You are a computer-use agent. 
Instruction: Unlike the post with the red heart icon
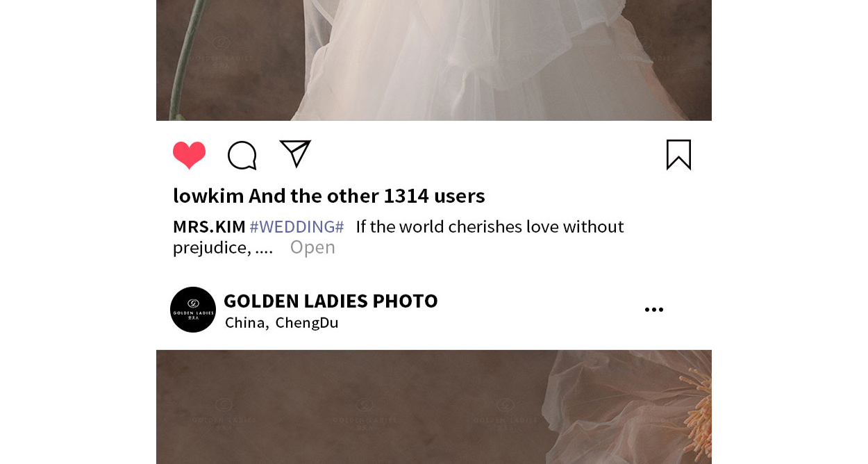[189, 155]
